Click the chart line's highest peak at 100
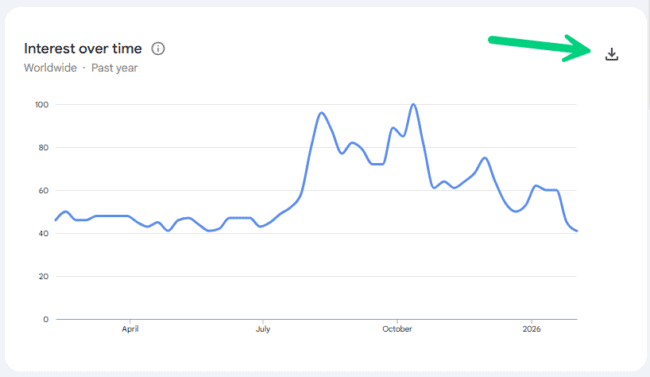The height and width of the screenshot is (377, 650). pyautogui.click(x=413, y=105)
